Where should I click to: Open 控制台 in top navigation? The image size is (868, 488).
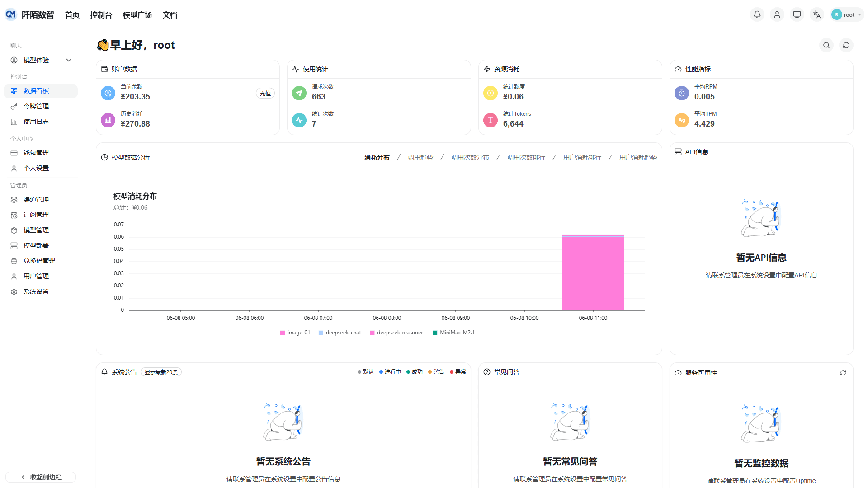click(101, 15)
